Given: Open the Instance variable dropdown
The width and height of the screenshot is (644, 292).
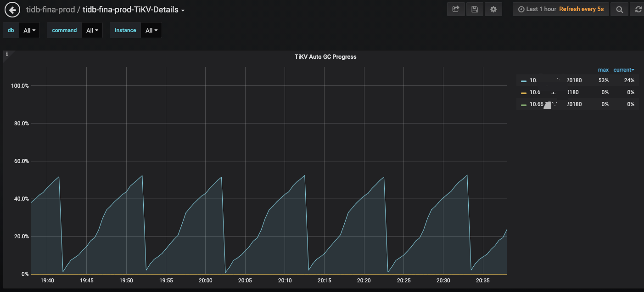Looking at the screenshot, I should click(x=151, y=30).
